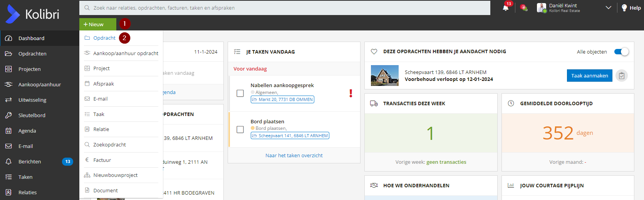Click the geen transacties link
Viewport: 644px width, 200px height.
[x=446, y=162]
